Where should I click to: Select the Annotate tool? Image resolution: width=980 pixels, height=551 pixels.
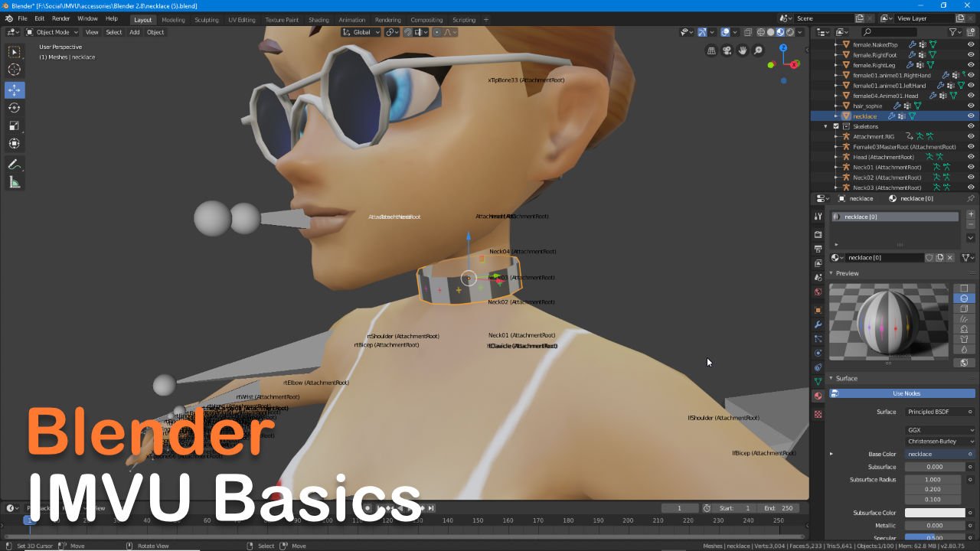point(15,165)
